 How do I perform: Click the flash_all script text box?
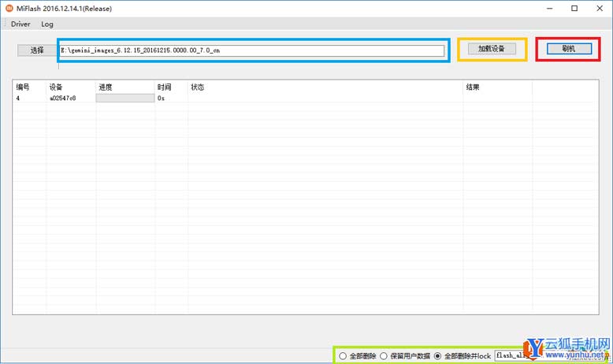coord(513,356)
